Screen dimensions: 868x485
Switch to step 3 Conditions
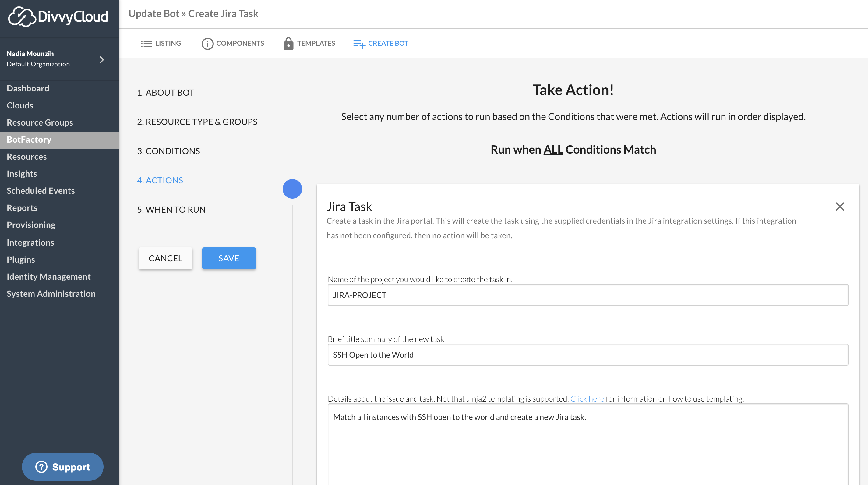(168, 151)
